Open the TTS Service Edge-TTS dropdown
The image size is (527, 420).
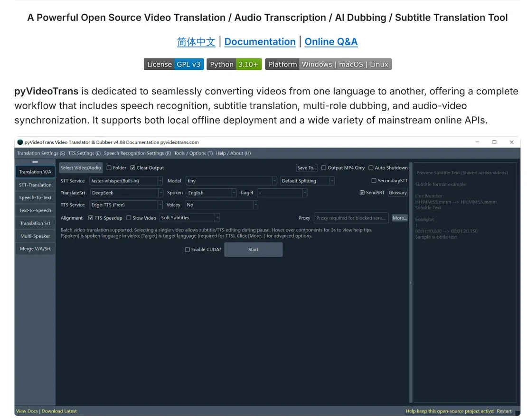[x=126, y=205]
